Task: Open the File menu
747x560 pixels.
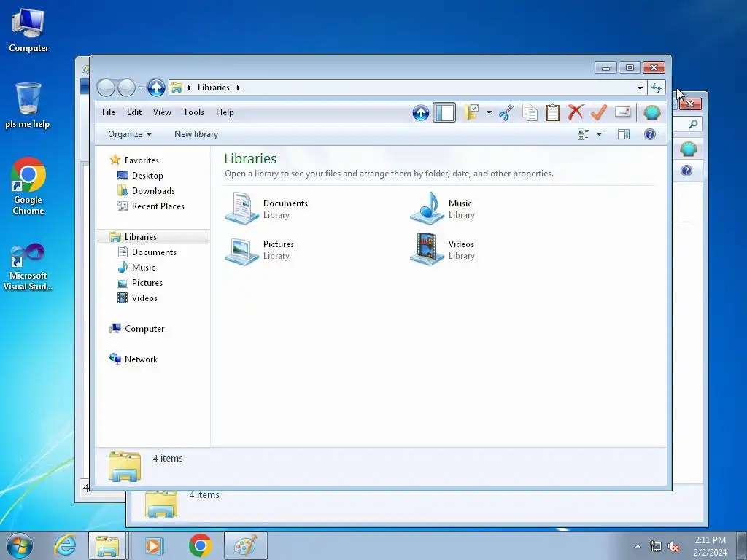Action: pyautogui.click(x=109, y=112)
